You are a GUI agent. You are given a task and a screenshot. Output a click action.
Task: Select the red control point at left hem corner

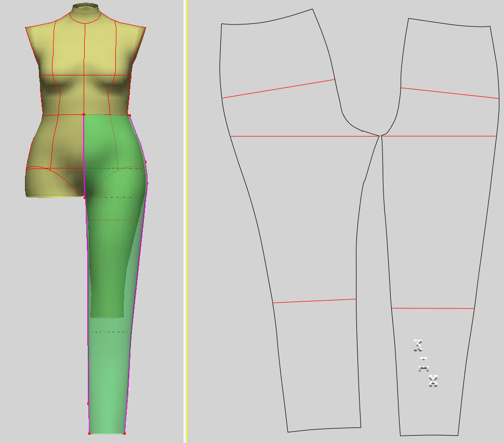click(89, 433)
